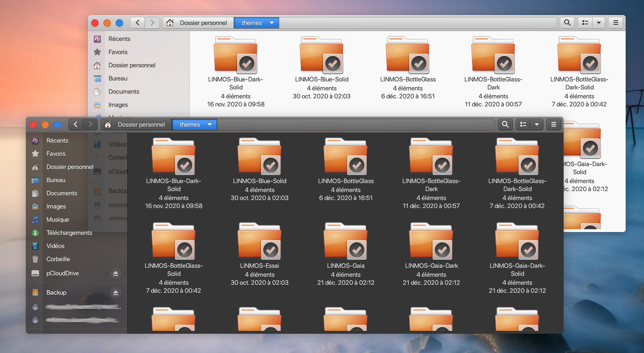Open Vidéos in the dark window sidebar
This screenshot has width=644, height=353.
[x=76, y=246]
